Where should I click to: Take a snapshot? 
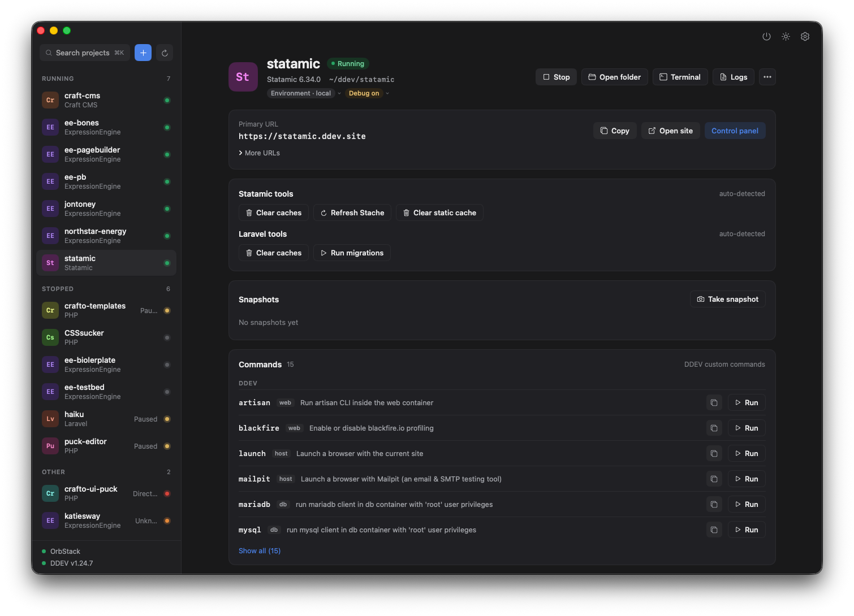tap(727, 299)
